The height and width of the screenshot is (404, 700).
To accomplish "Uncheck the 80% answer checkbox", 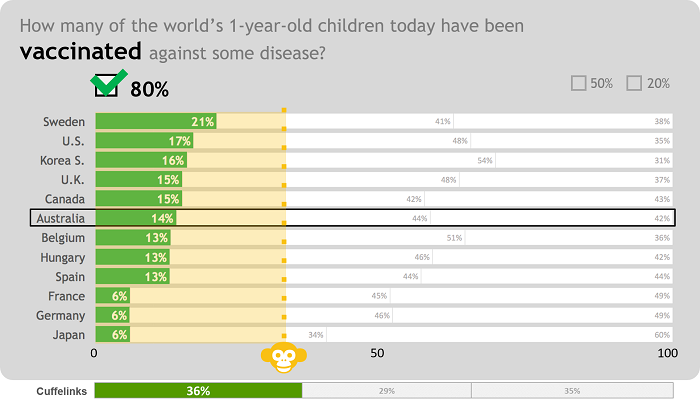I will 106,88.
